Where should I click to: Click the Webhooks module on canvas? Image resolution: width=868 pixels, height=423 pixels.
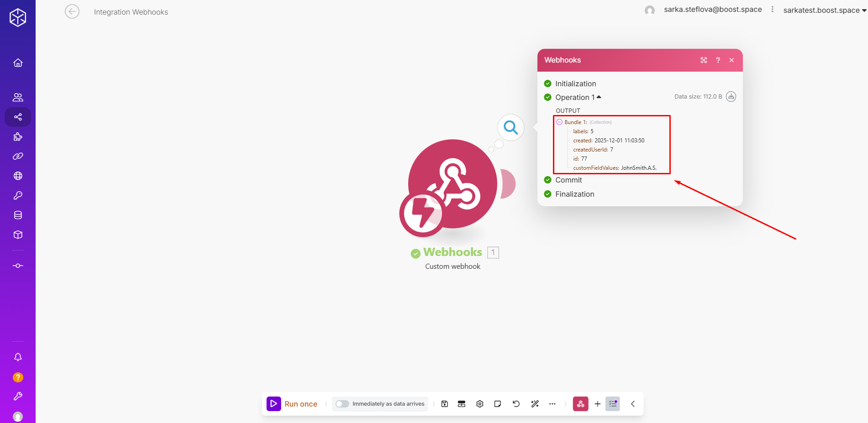click(x=452, y=184)
